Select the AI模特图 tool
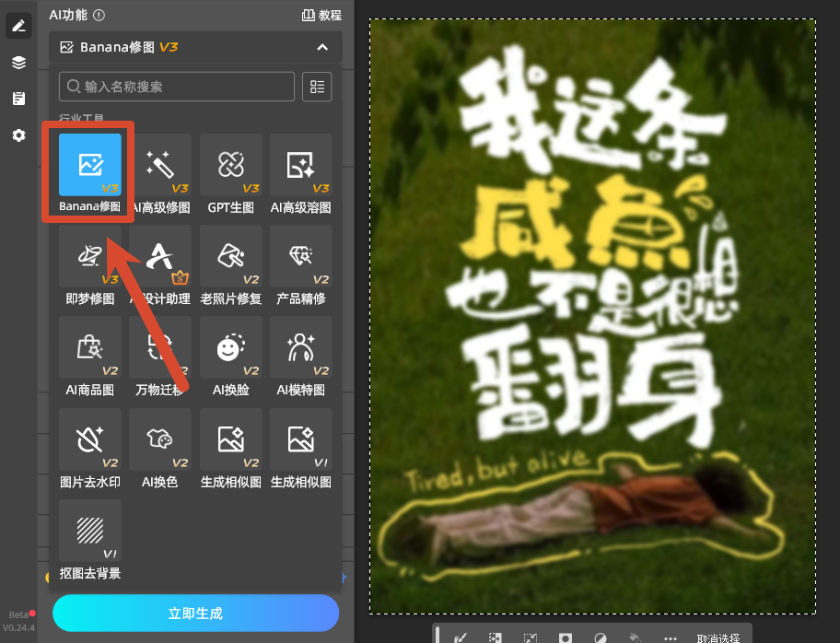Viewport: 840px width, 643px height. (301, 347)
